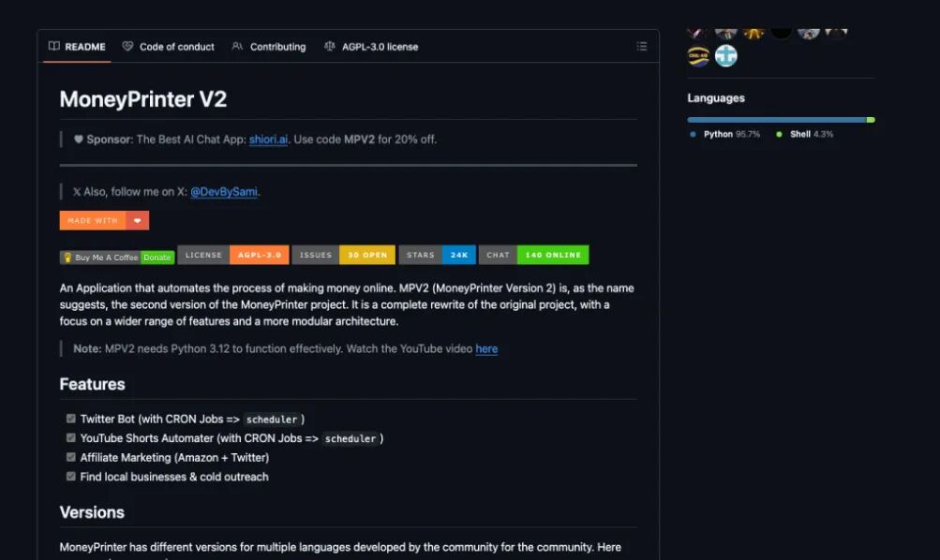Click the license scale icon
The image size is (940, 560).
click(x=330, y=46)
